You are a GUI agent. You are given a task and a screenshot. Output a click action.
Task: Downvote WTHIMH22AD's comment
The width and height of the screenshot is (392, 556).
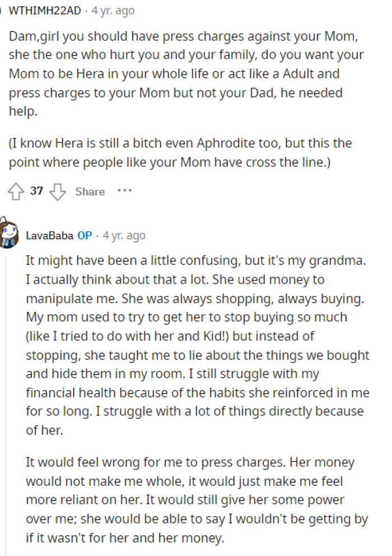[x=58, y=191]
